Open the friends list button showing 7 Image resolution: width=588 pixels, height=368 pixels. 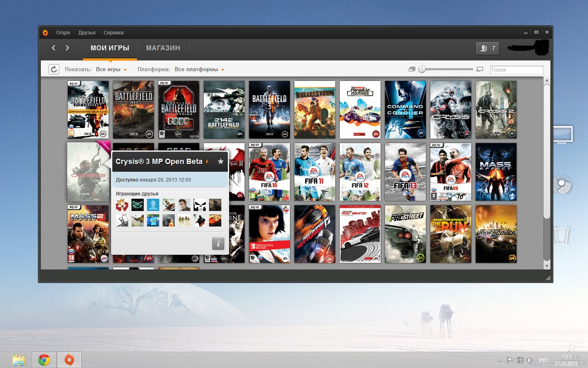tap(487, 48)
